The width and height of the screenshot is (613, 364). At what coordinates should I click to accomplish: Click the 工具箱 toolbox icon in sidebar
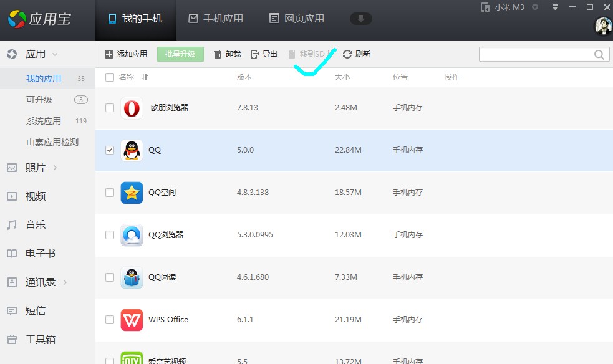[x=12, y=340]
